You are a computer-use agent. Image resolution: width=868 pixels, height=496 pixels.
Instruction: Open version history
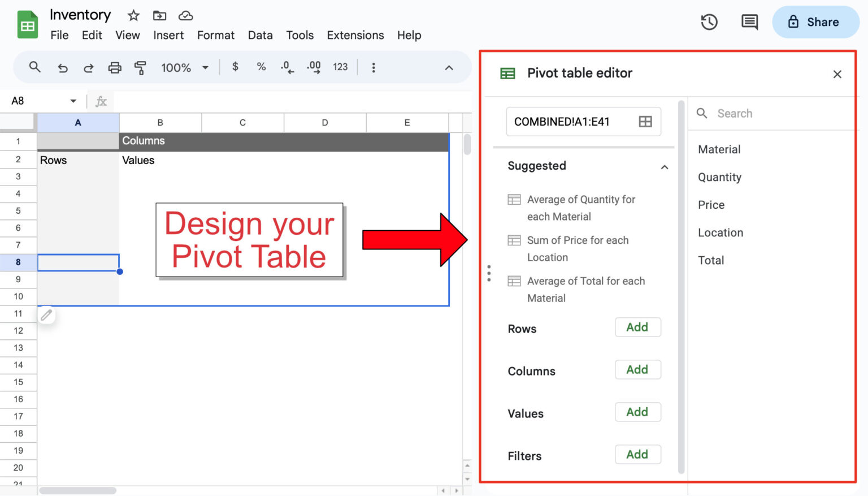[709, 22]
